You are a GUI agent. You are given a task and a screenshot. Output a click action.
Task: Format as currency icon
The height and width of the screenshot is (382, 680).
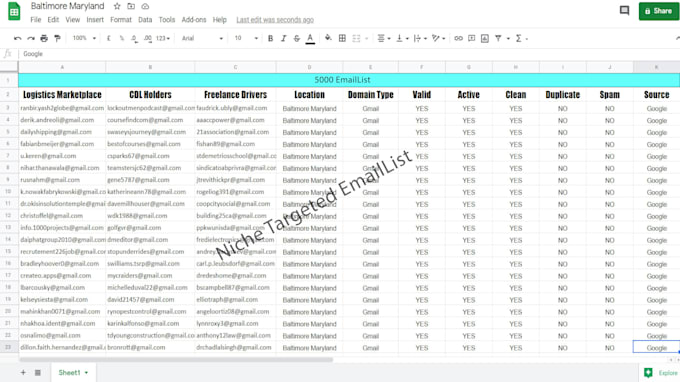pos(108,38)
